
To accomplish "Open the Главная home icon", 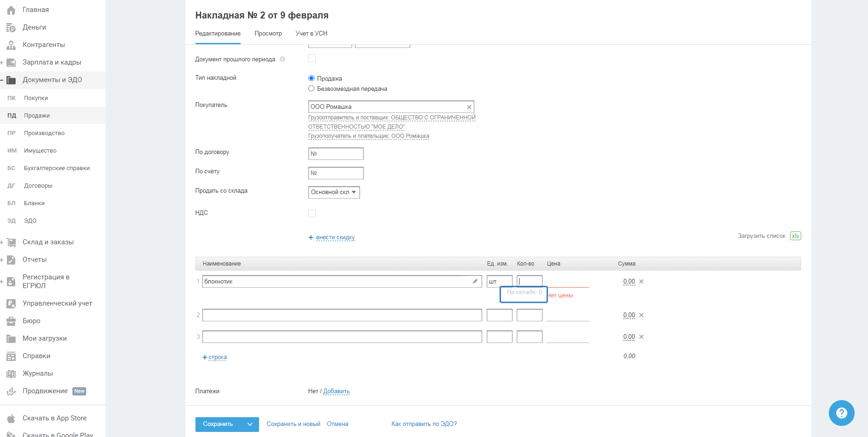I will pyautogui.click(x=11, y=10).
